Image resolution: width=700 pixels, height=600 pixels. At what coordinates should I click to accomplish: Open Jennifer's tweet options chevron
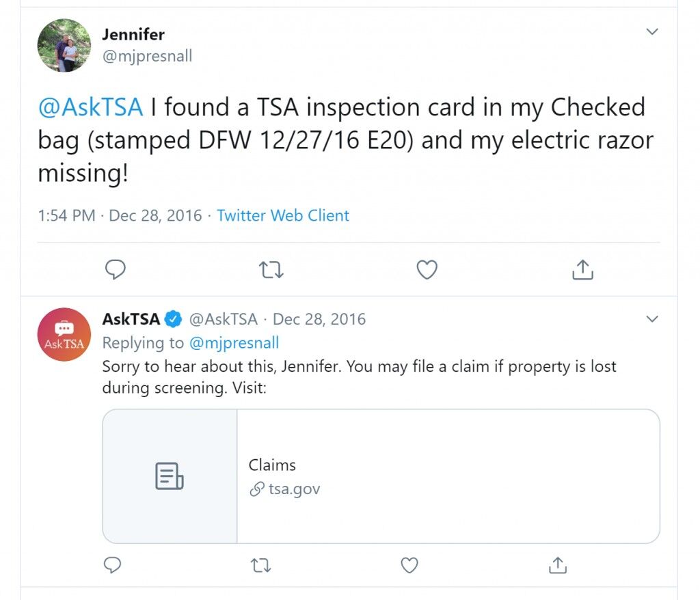pyautogui.click(x=652, y=31)
